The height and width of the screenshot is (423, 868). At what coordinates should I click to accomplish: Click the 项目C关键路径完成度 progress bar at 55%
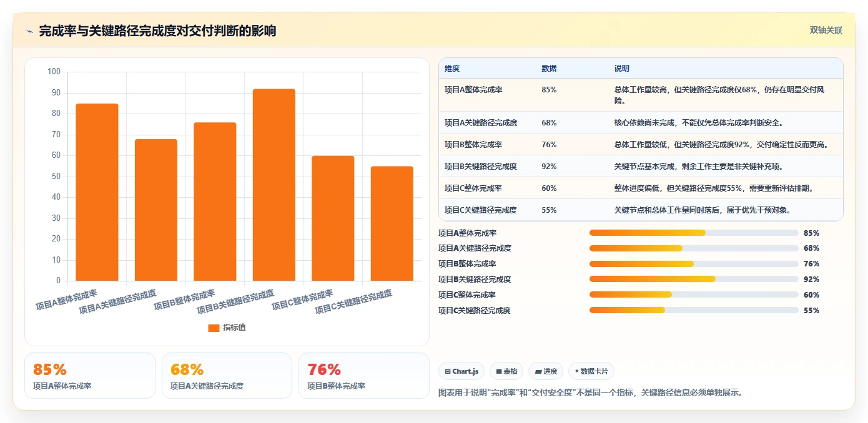[x=694, y=311]
